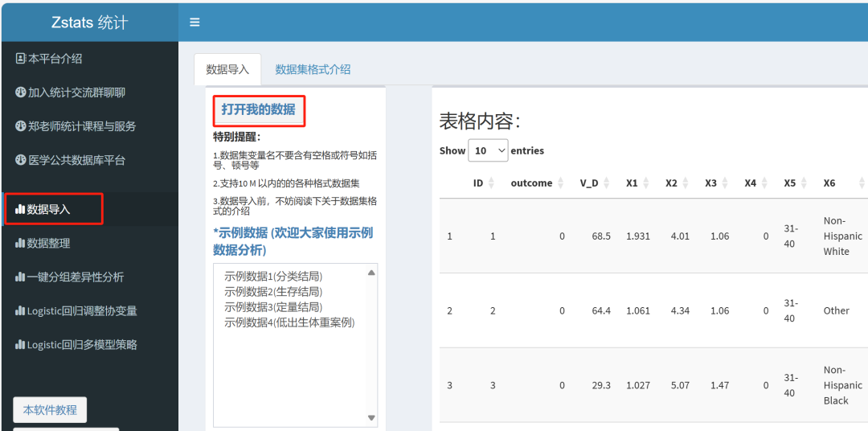Sort the table by ID column

click(483, 183)
